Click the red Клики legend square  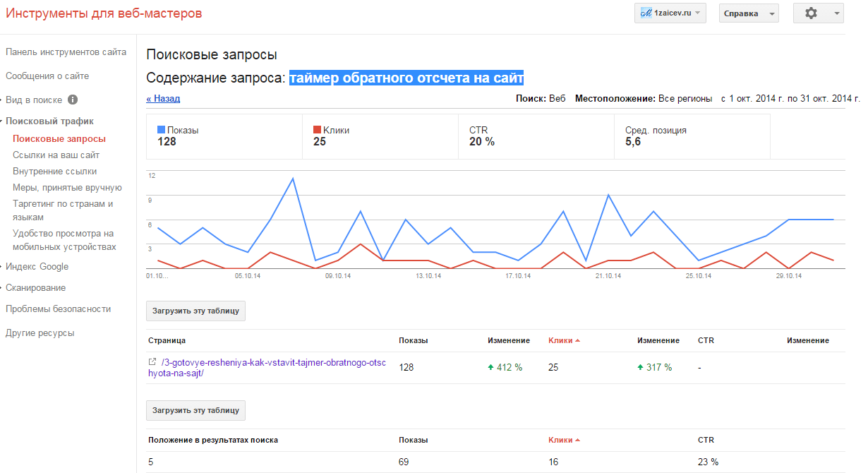(x=318, y=130)
